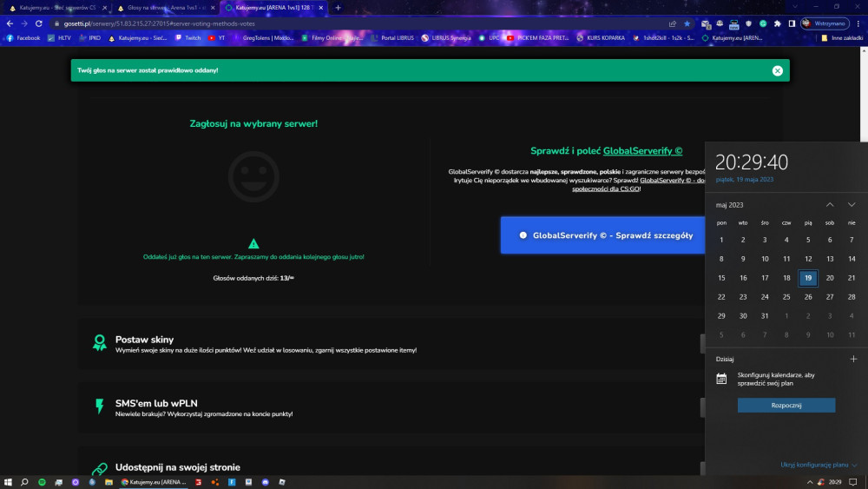The height and width of the screenshot is (489, 868).
Task: Click the 'SMS'em lub wPLN' heading
Action: (x=156, y=403)
